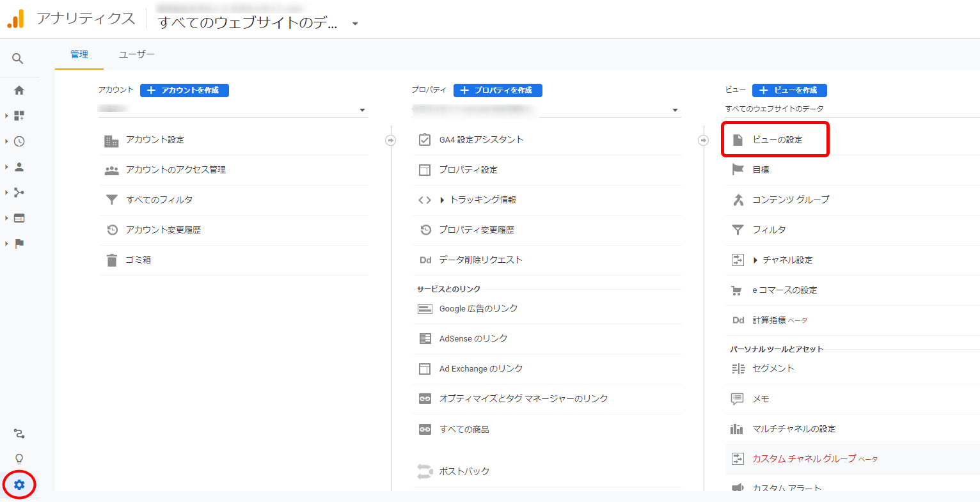Open Behavior window icon in sidebar
Image resolution: width=980 pixels, height=502 pixels.
(x=19, y=218)
